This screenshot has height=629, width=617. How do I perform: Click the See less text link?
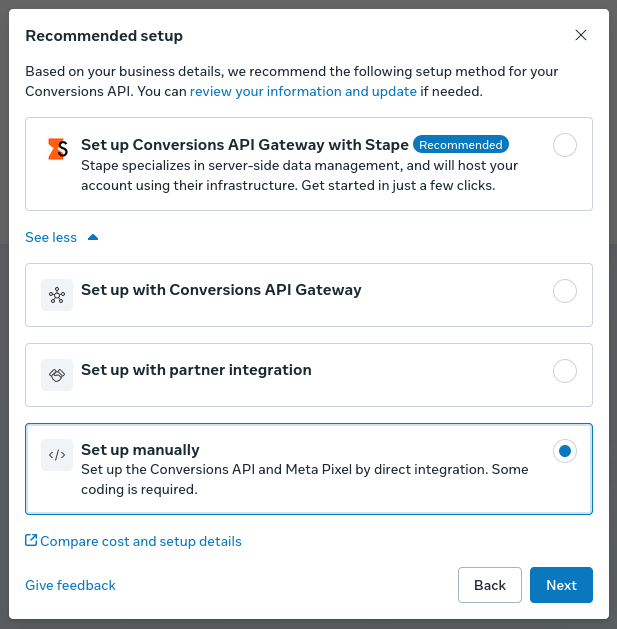51,237
